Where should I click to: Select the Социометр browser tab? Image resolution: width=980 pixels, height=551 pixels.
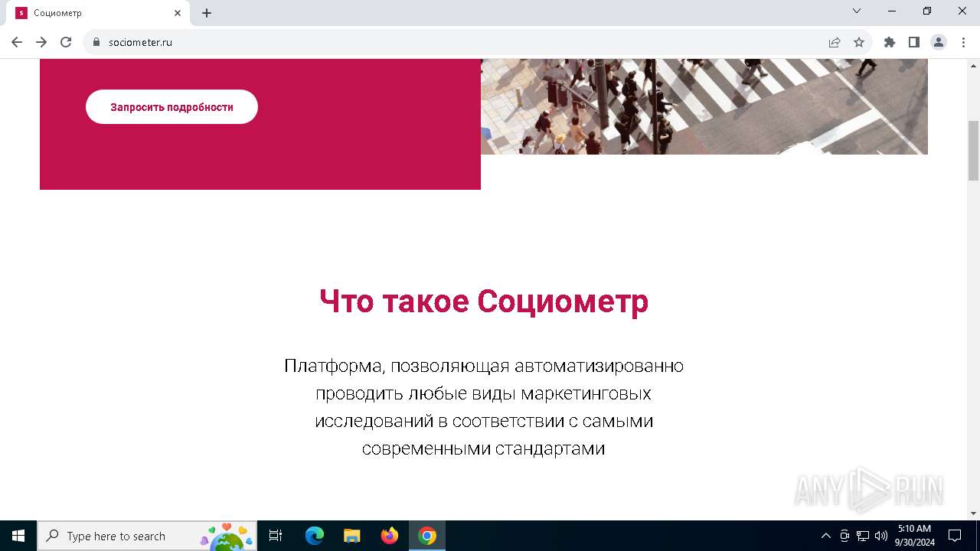(x=98, y=13)
